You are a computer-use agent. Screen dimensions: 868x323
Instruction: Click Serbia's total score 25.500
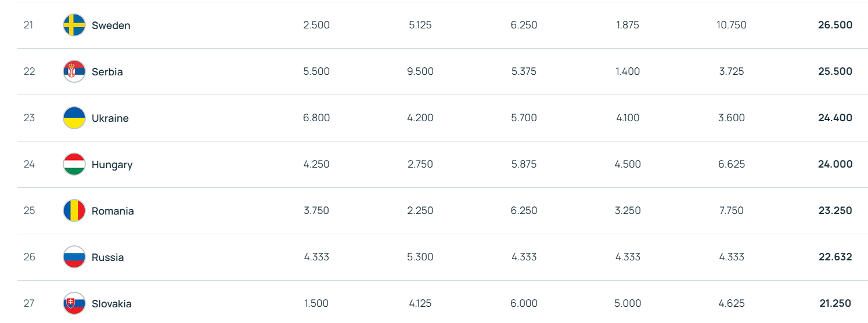835,71
